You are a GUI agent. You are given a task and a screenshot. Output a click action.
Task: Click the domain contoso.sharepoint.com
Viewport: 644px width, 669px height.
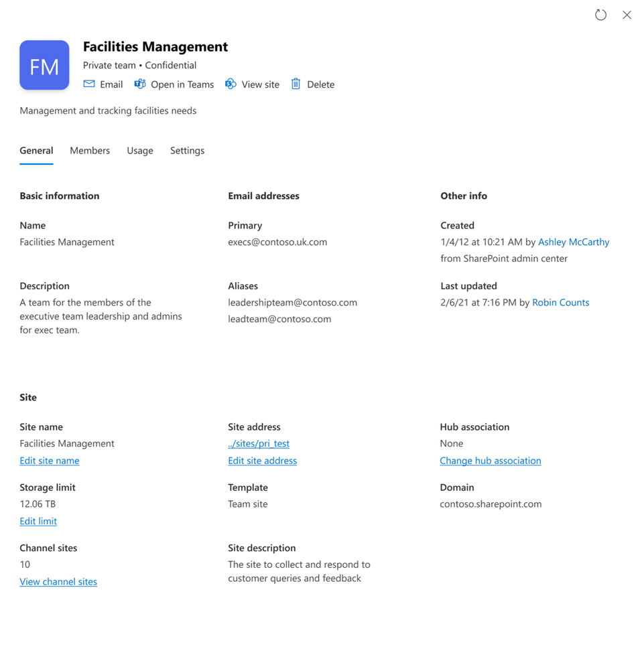tap(491, 504)
